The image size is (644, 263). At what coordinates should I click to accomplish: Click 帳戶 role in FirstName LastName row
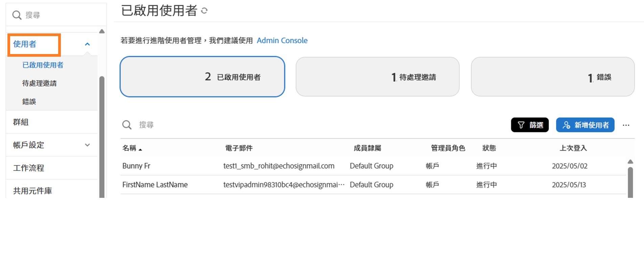tap(432, 185)
